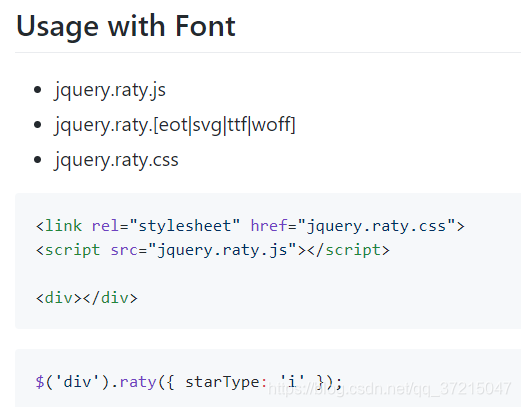
Task: Select the "jquery.raty.[eot|svg|ttf|woff]" list item
Action: [x=175, y=125]
